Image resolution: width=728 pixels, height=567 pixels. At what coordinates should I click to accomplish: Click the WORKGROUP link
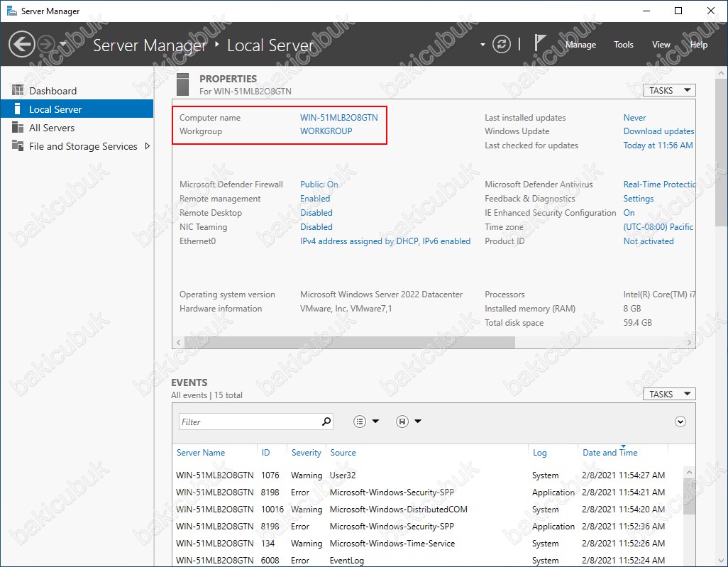[x=326, y=131]
